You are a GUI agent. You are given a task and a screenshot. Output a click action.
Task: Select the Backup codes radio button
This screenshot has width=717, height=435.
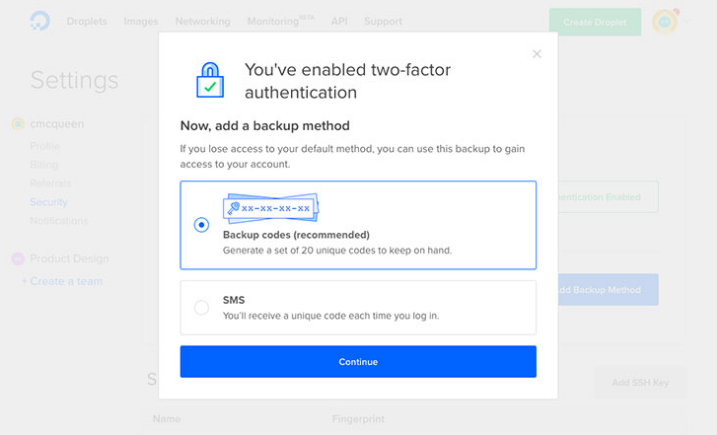coord(201,225)
